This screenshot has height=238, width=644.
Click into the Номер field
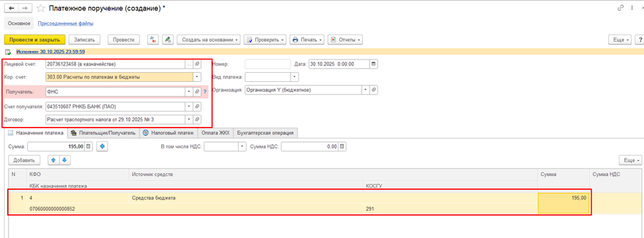[x=267, y=64]
